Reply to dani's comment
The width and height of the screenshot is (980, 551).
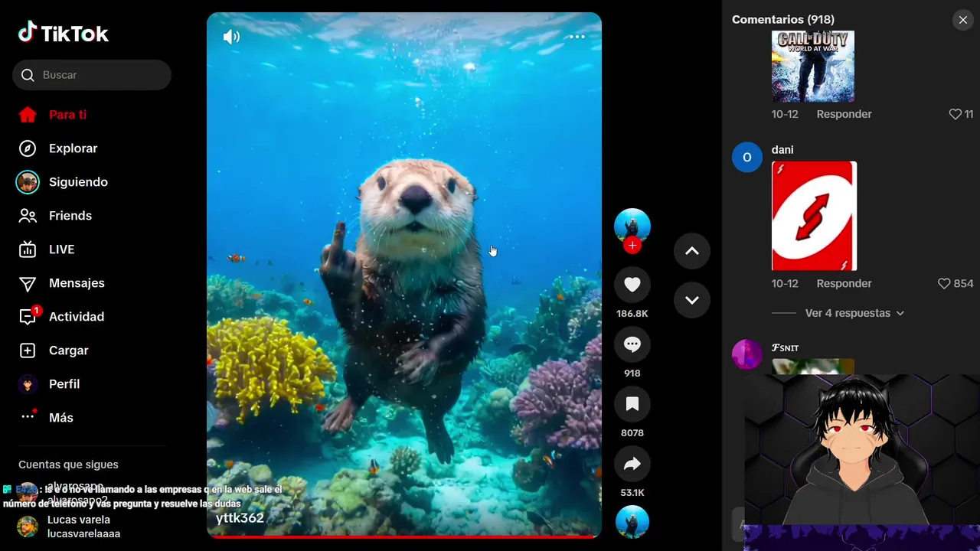tap(844, 283)
